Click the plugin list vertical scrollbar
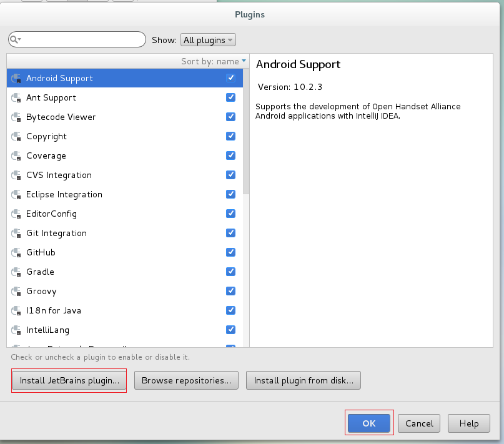Viewport: 504px width, 444px height. click(246, 132)
